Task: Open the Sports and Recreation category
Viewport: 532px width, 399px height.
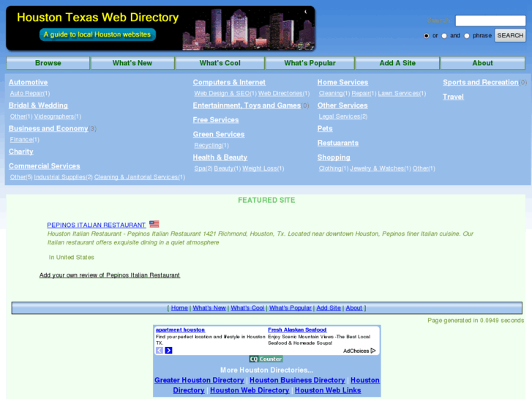Action: 481,82
